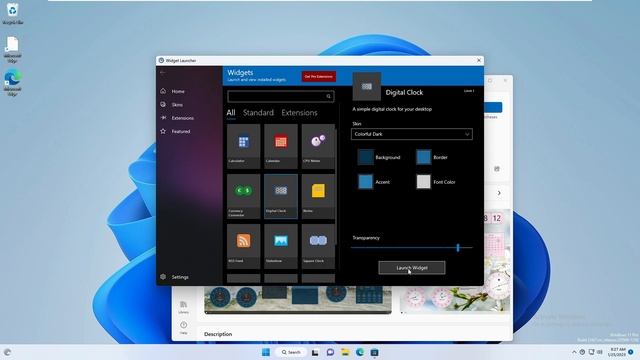Open Library in the Store window behind
Viewport: 640px width, 360px height.
pos(183,307)
